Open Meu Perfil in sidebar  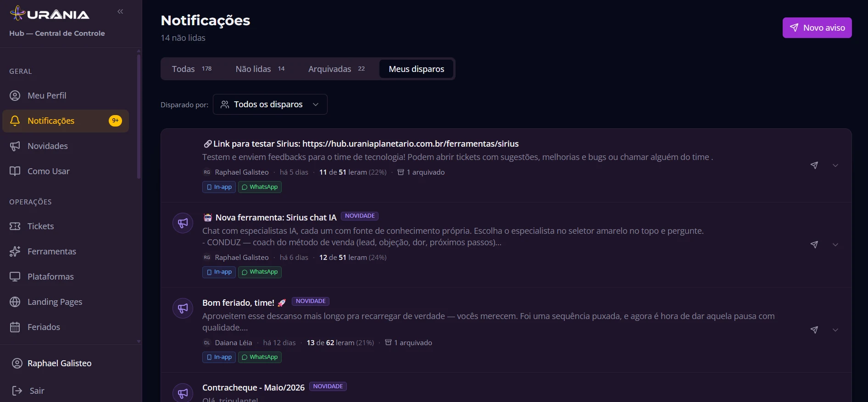click(x=66, y=95)
